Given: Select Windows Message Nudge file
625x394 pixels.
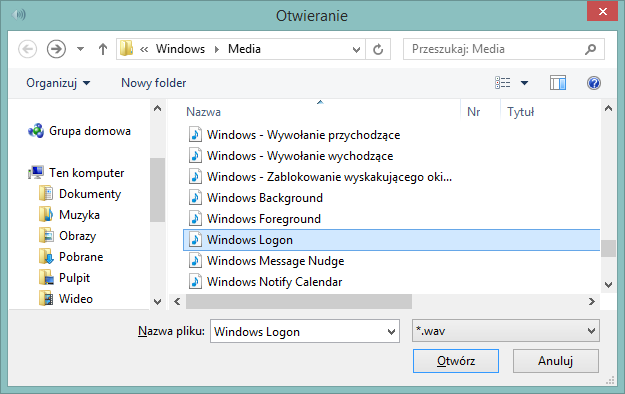Looking at the screenshot, I should coord(275,261).
